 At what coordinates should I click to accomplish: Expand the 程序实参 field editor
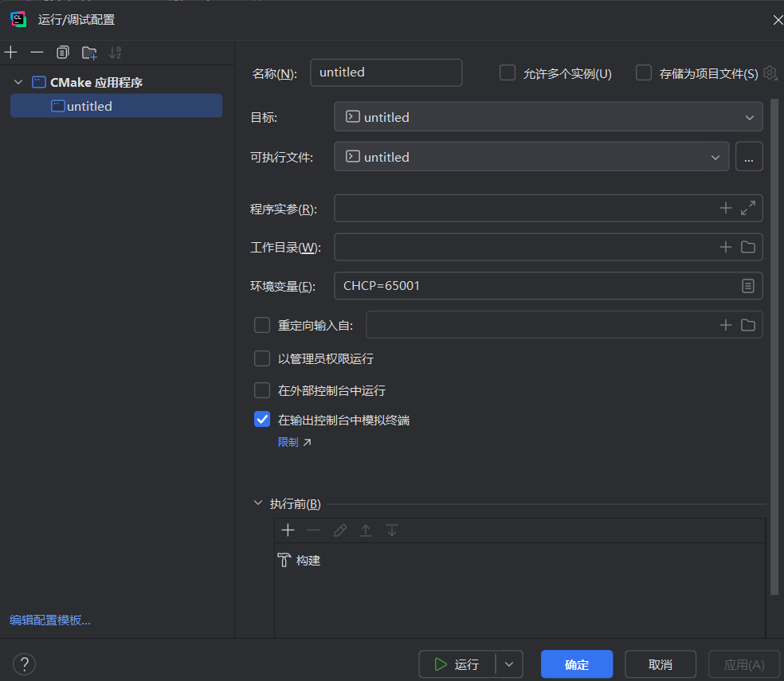747,208
